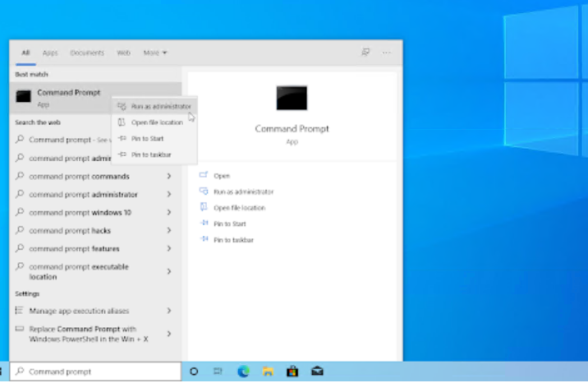Choose Open file location in context menu

click(157, 122)
